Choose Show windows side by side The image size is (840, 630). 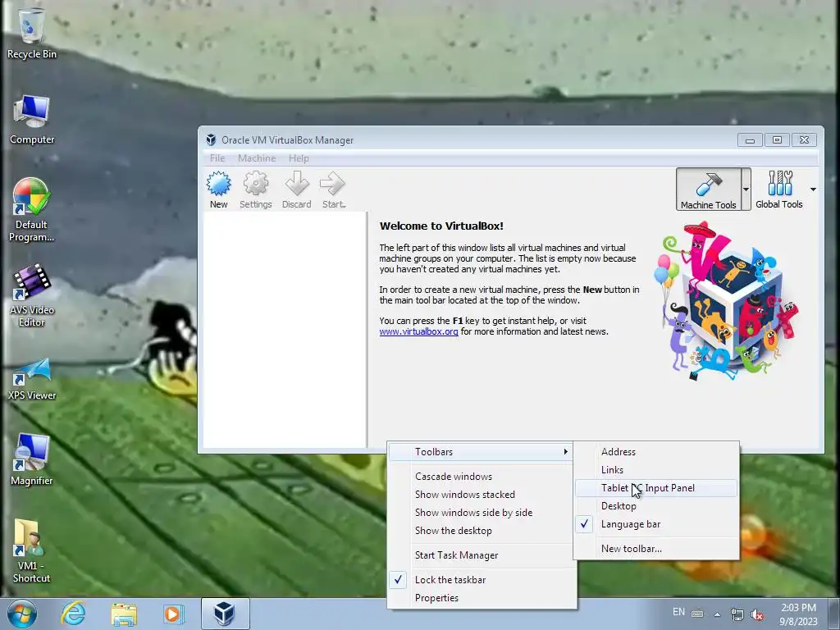click(482, 513)
